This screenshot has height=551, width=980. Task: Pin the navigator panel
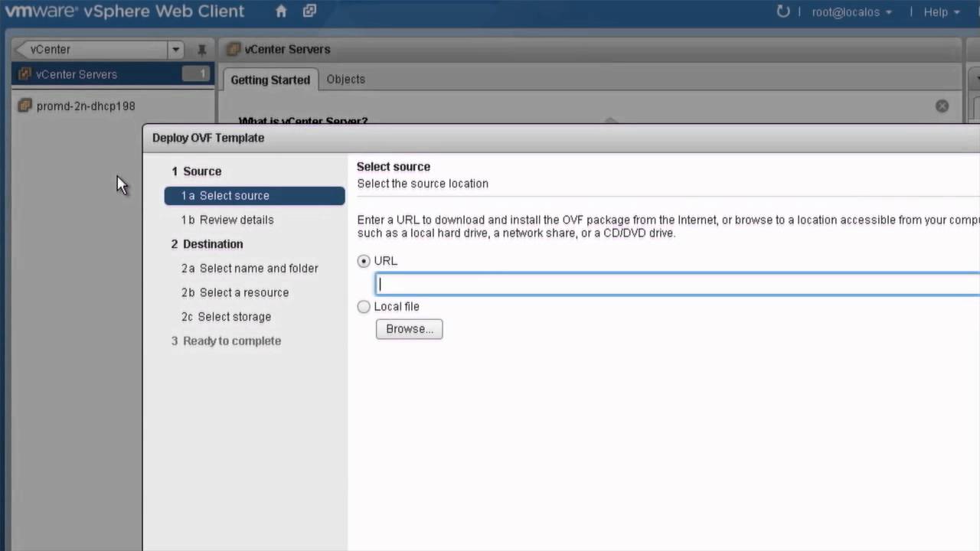[x=201, y=50]
